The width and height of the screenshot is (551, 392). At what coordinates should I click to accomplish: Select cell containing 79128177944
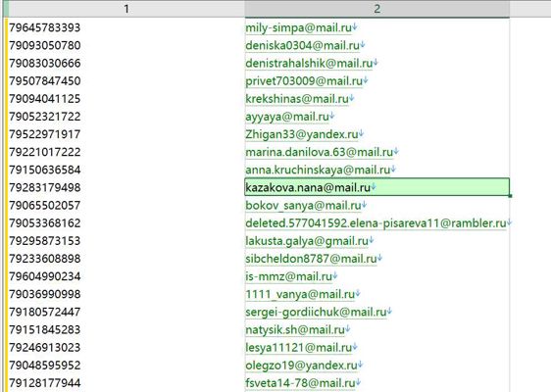tap(126, 383)
